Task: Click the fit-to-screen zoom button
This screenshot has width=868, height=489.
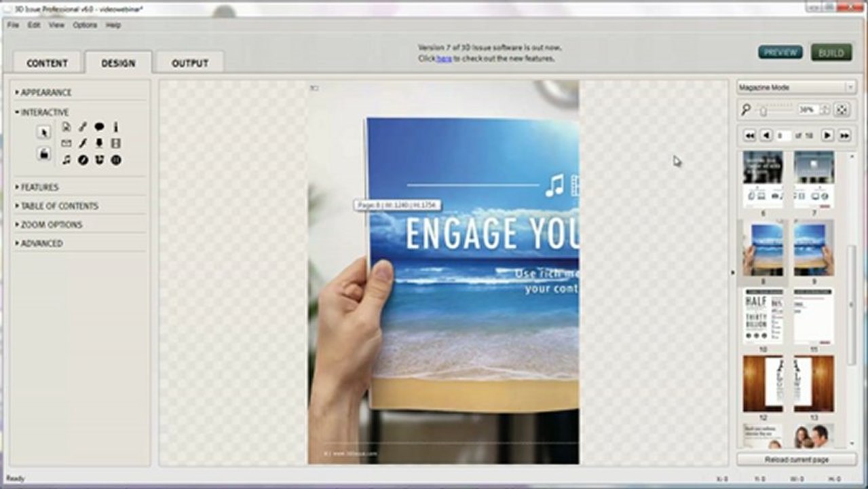Action: coord(841,109)
